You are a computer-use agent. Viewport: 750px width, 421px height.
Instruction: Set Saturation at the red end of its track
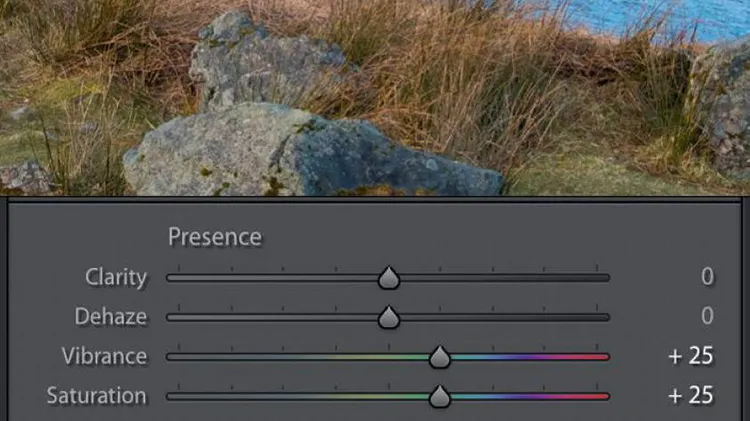pyautogui.click(x=606, y=396)
